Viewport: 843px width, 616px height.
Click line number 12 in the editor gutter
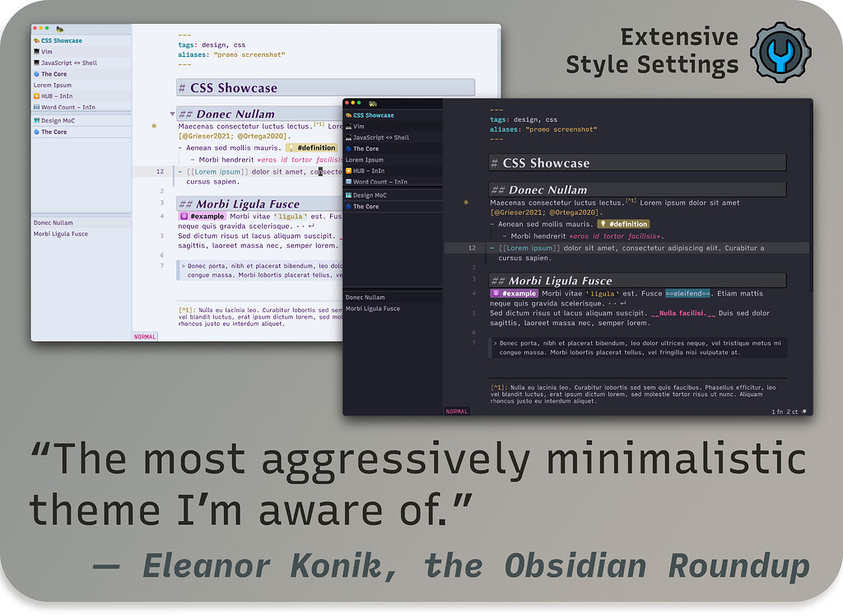coord(160,171)
